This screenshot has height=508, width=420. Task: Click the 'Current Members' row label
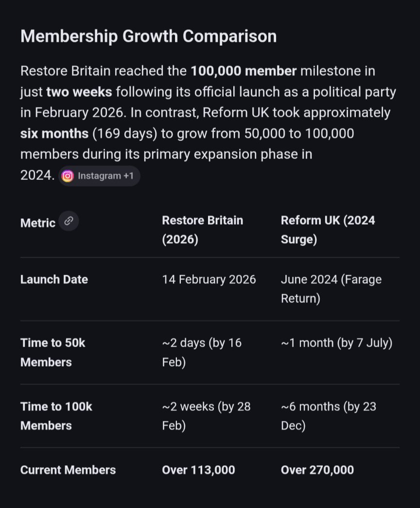68,470
